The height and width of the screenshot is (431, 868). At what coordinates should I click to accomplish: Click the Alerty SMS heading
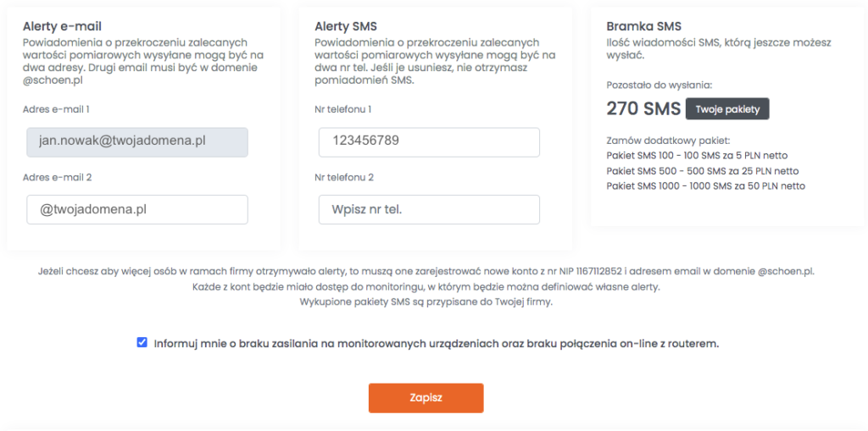pos(346,26)
